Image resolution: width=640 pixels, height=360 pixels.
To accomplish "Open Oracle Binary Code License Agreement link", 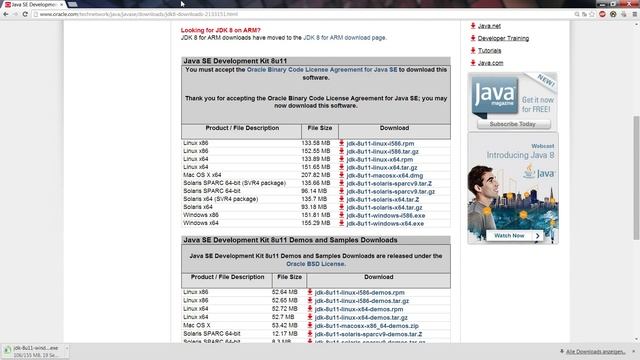I will pyautogui.click(x=322, y=70).
